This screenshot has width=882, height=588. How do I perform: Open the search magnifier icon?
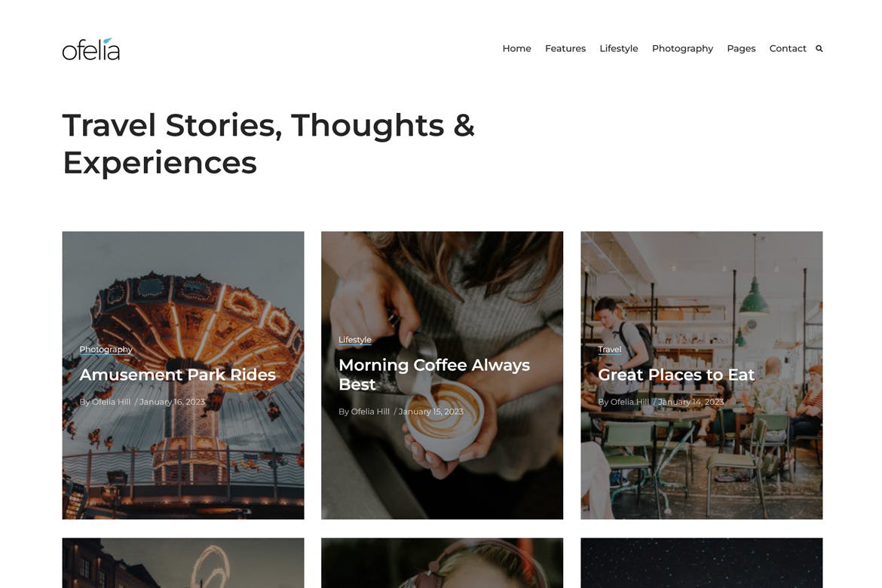pyautogui.click(x=819, y=49)
